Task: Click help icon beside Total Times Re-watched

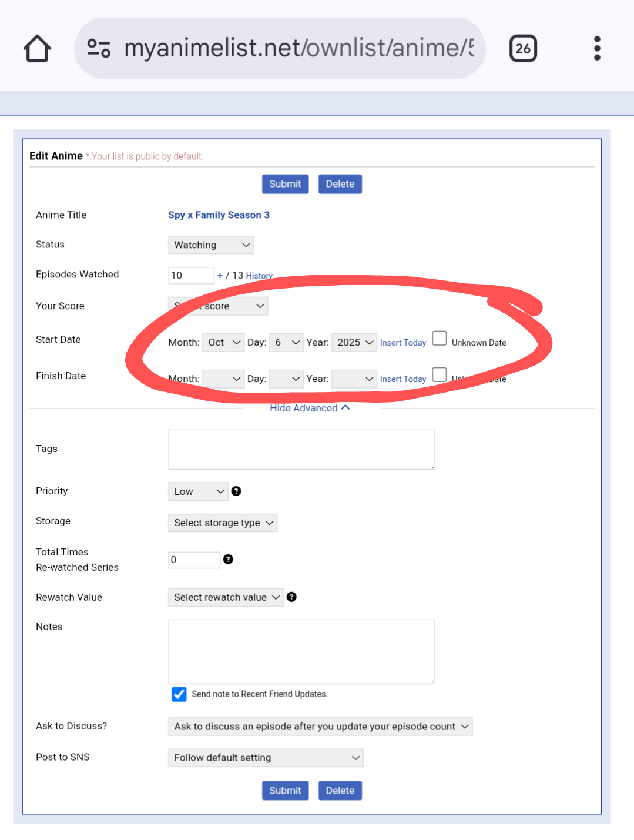Action: tap(228, 560)
